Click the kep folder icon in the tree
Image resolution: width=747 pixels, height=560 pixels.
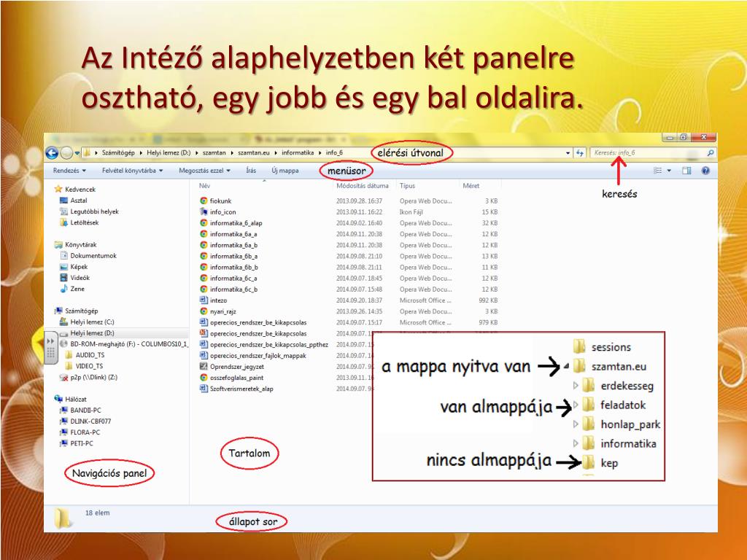point(589,462)
